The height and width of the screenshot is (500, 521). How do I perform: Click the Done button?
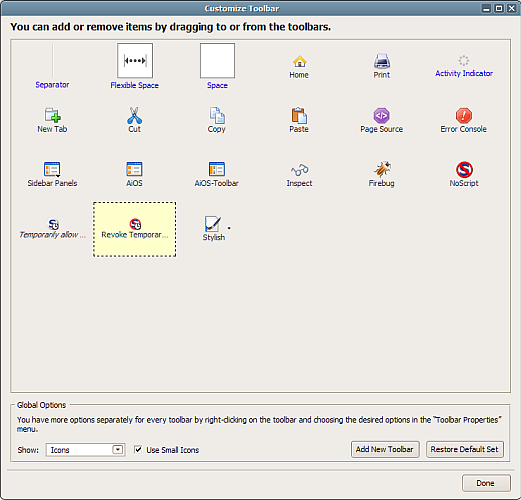[486, 483]
